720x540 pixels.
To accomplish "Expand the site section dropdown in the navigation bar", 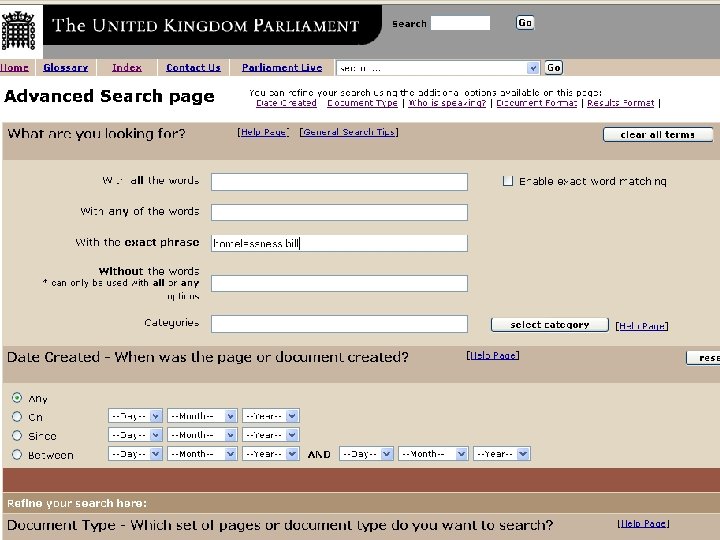I will (x=438, y=68).
